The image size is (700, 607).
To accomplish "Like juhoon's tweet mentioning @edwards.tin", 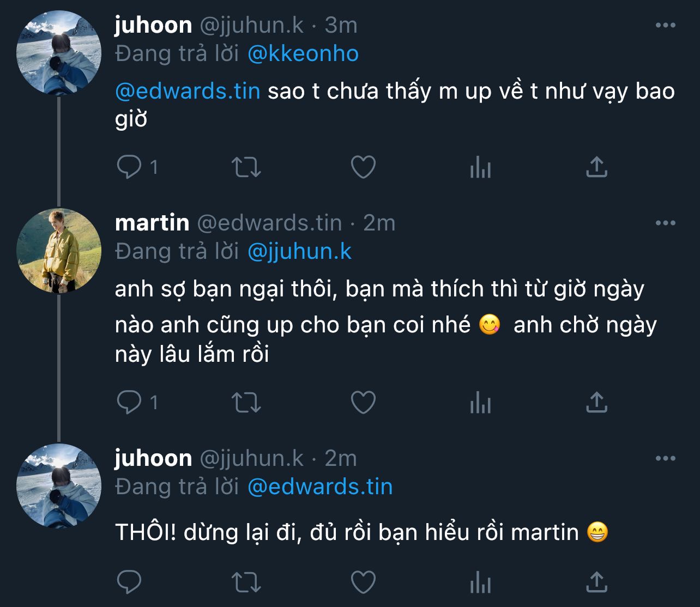I will pos(363,167).
